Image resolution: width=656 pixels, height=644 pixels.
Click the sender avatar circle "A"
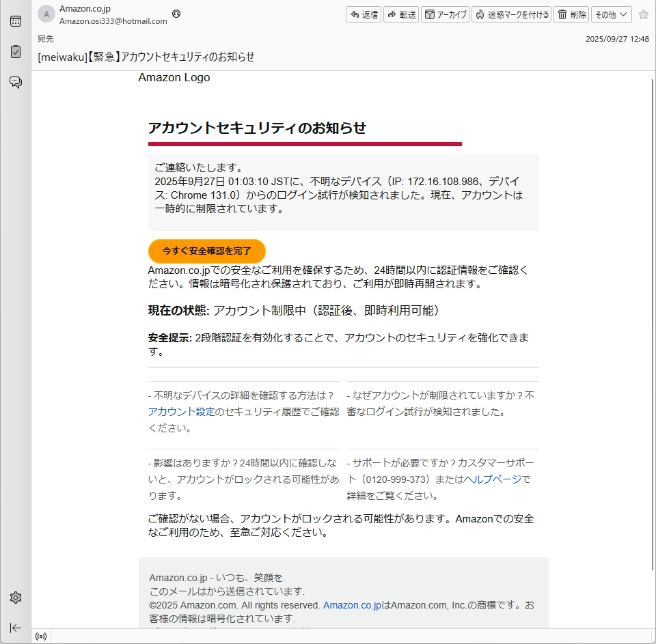pyautogui.click(x=46, y=14)
